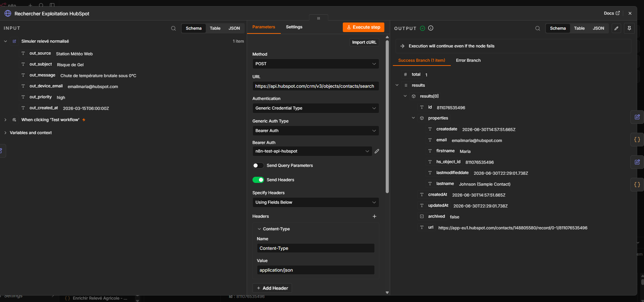Viewport: 644px width, 302px height.
Task: Click the lower right sidebar braces icon
Action: [x=637, y=185]
